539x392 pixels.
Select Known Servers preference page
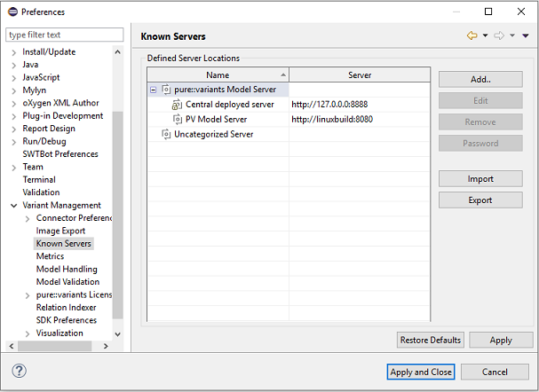(x=64, y=243)
